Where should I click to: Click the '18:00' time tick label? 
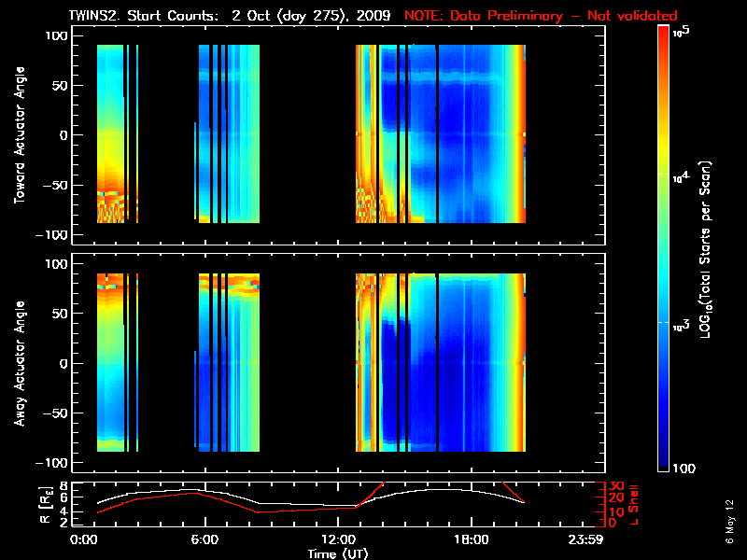tap(472, 539)
